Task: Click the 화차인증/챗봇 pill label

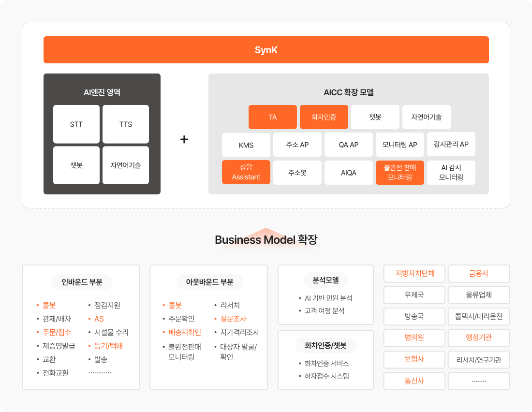Action: pyautogui.click(x=325, y=345)
